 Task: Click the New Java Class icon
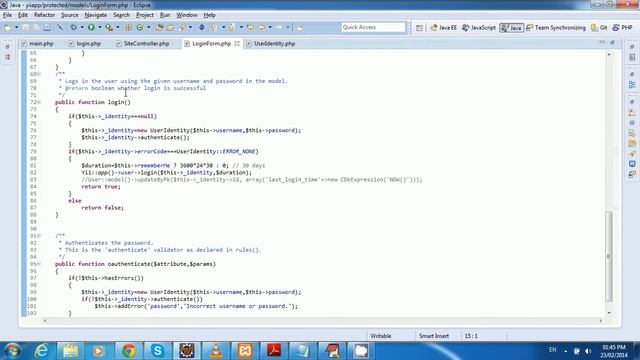coord(140,27)
